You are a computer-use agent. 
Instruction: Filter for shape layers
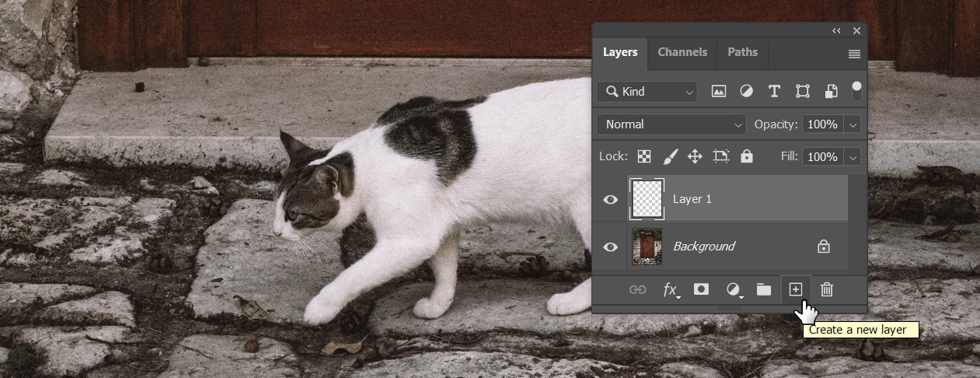coord(803,91)
